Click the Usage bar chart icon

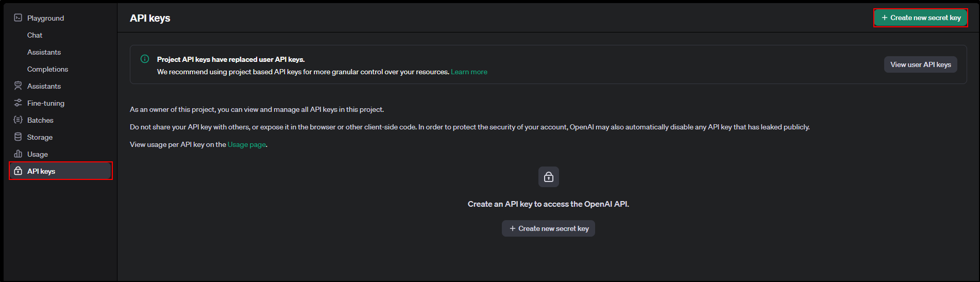(18, 154)
